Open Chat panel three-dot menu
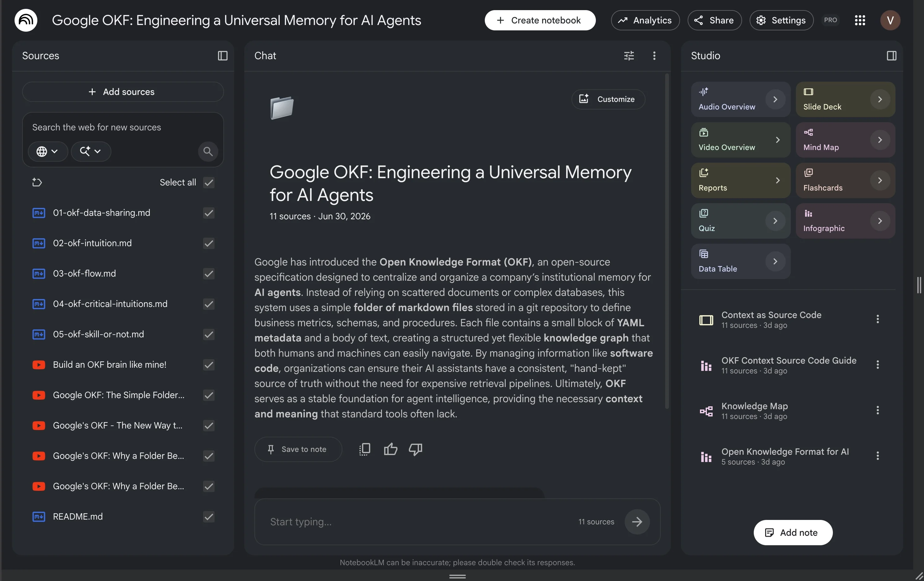The image size is (924, 581). pyautogui.click(x=654, y=56)
